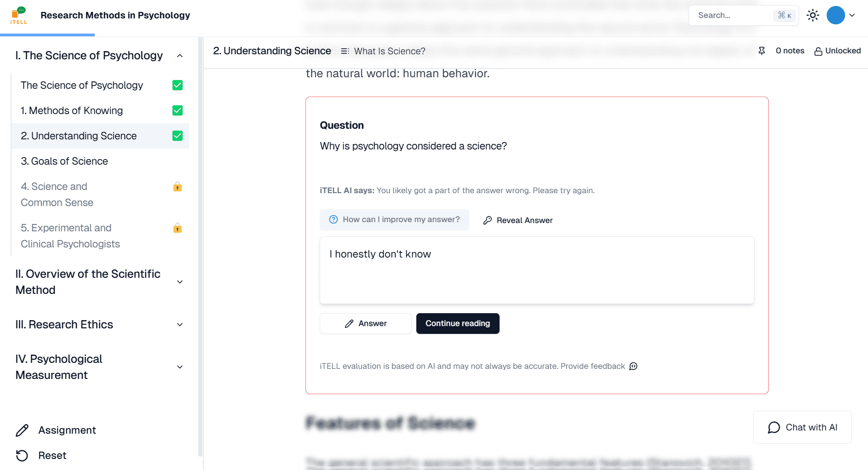Click the Unlocked padlock icon
Screen dimensions: 868x470
pyautogui.click(x=818, y=51)
